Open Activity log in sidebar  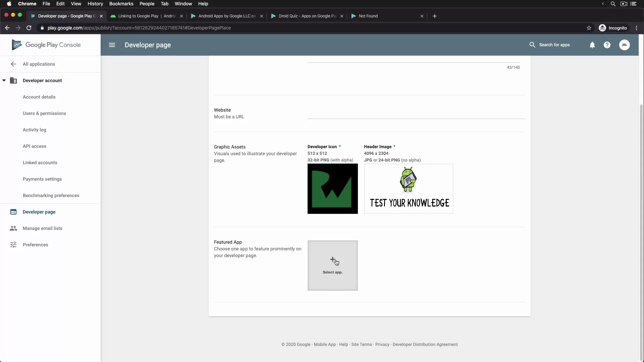click(x=35, y=130)
